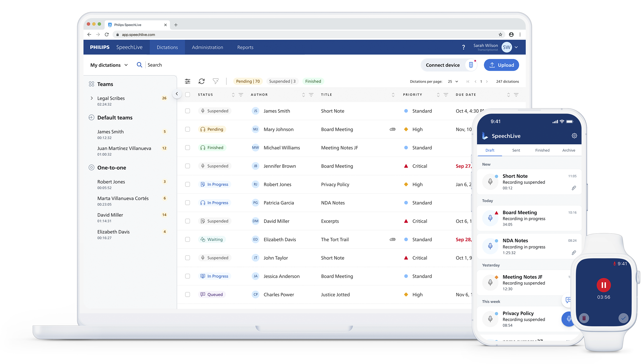The image size is (642, 364).
Task: Open the dictations per page dropdown
Action: 453,81
